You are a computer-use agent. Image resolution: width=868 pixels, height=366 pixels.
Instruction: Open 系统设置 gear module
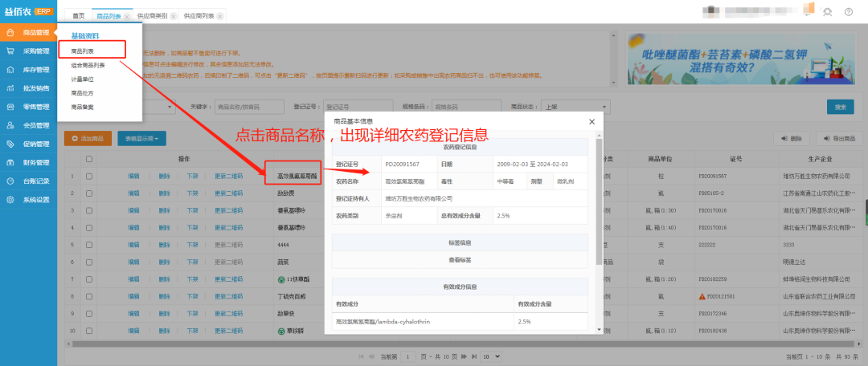point(28,200)
